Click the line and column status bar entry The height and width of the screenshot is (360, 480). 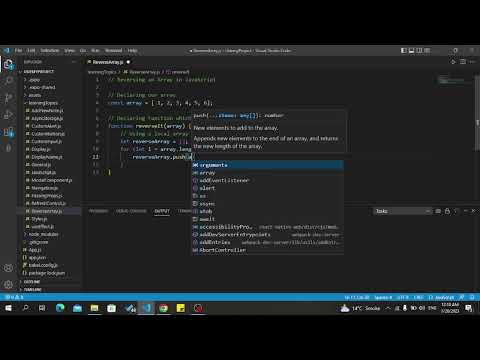click(357, 297)
